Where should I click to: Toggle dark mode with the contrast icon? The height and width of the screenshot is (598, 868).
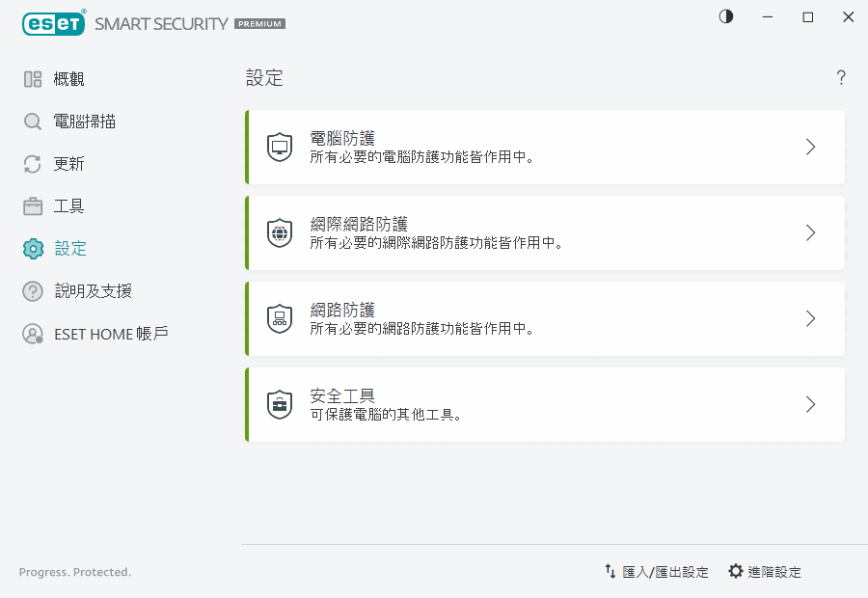[725, 16]
